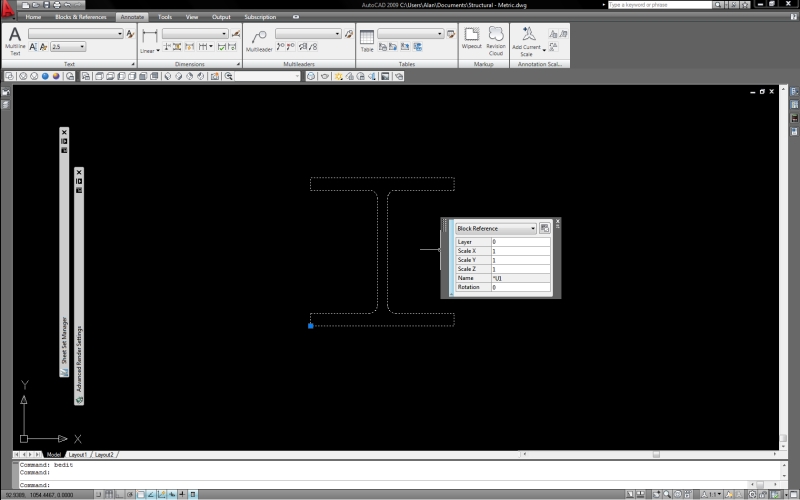Image resolution: width=800 pixels, height=500 pixels.
Task: Open the multileader style manager icon
Action: coord(348,34)
